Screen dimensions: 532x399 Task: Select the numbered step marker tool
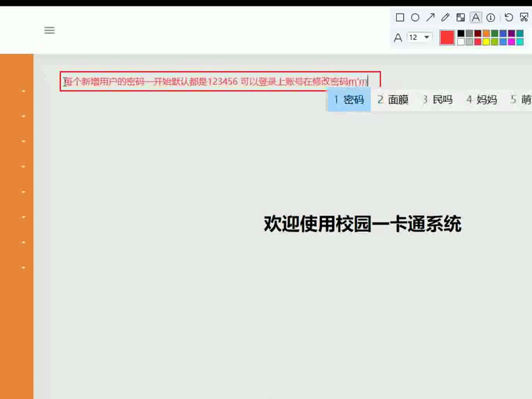point(491,17)
